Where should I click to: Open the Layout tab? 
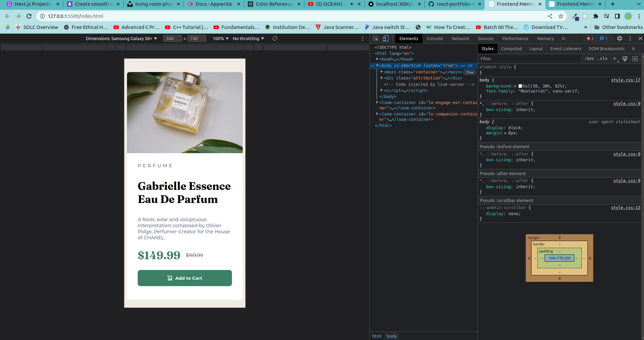536,48
